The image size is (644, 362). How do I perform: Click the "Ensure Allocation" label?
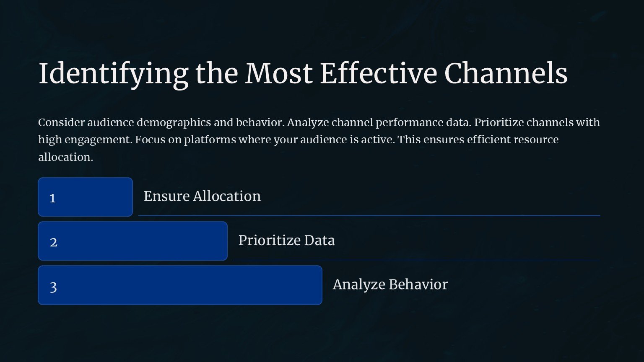pyautogui.click(x=202, y=196)
